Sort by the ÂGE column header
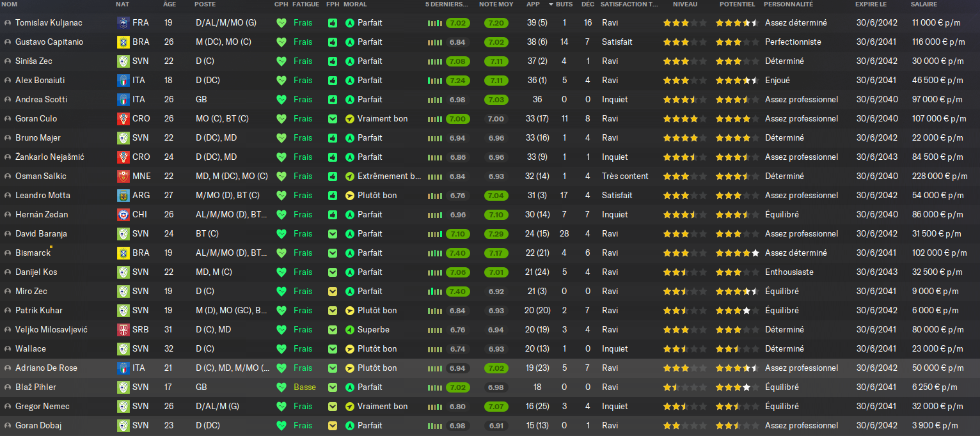980x436 pixels. tap(170, 4)
